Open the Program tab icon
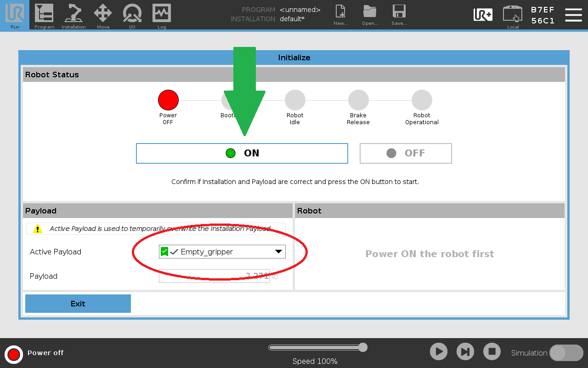Image resolution: width=588 pixels, height=368 pixels. click(x=44, y=13)
